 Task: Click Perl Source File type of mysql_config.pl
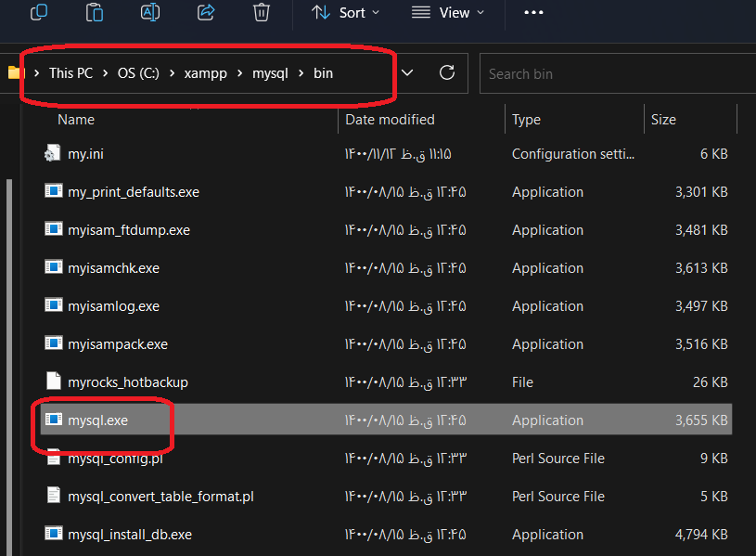point(557,459)
